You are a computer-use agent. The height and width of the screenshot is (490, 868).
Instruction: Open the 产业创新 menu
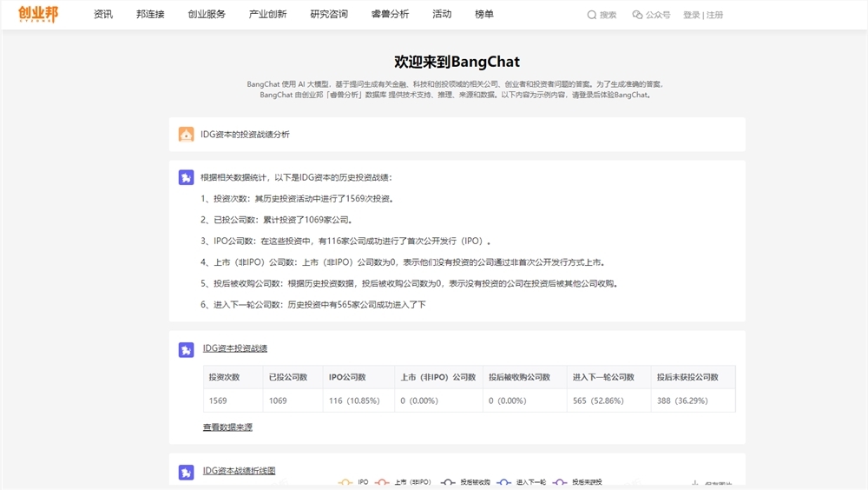coord(267,15)
